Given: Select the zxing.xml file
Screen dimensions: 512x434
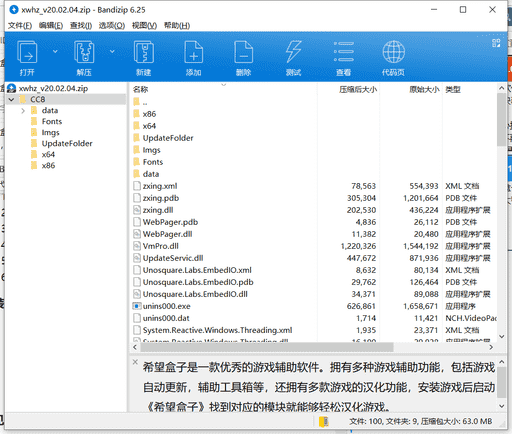Looking at the screenshot, I should 160,186.
